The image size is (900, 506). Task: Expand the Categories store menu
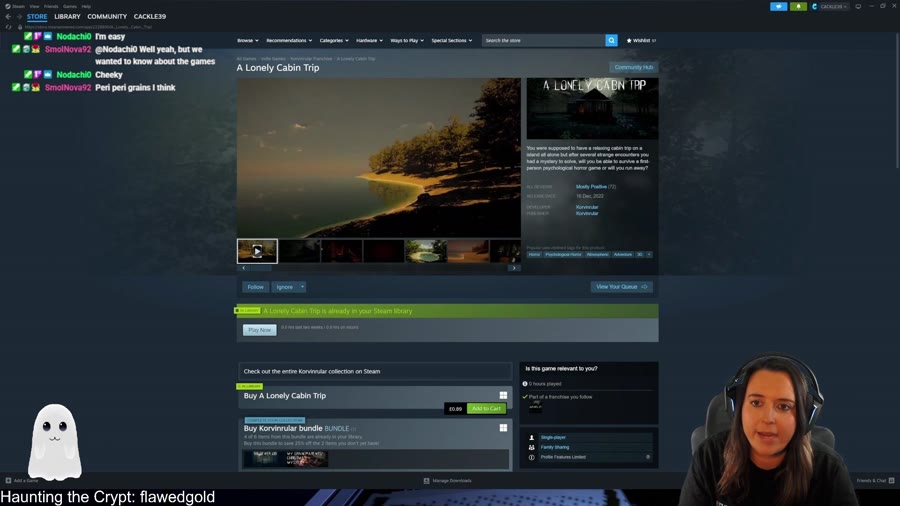333,41
